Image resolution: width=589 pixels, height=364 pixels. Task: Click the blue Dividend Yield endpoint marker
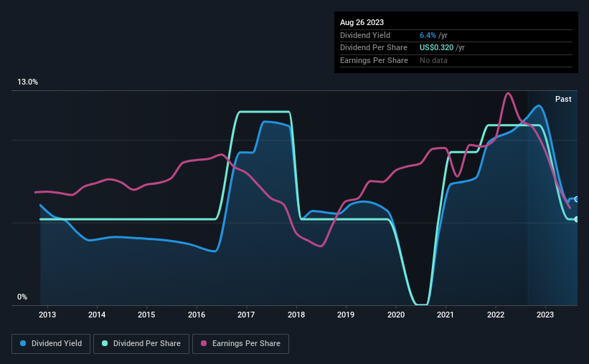point(577,199)
